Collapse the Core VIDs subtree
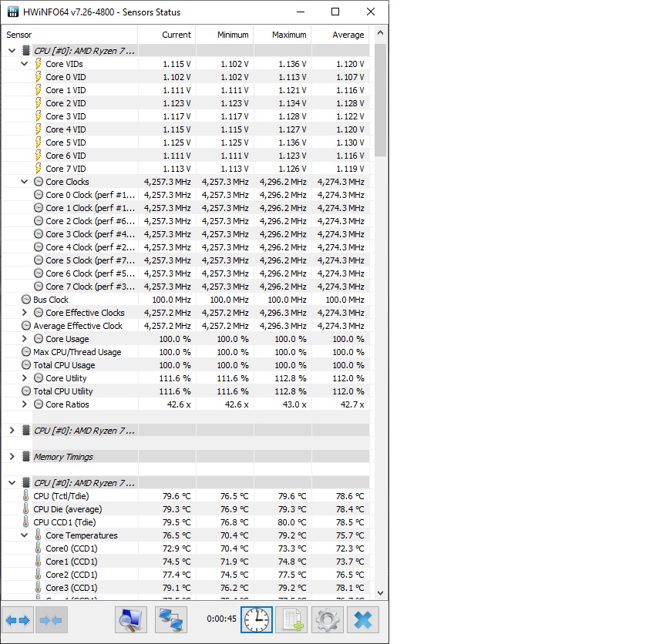666x644 pixels. tap(24, 64)
